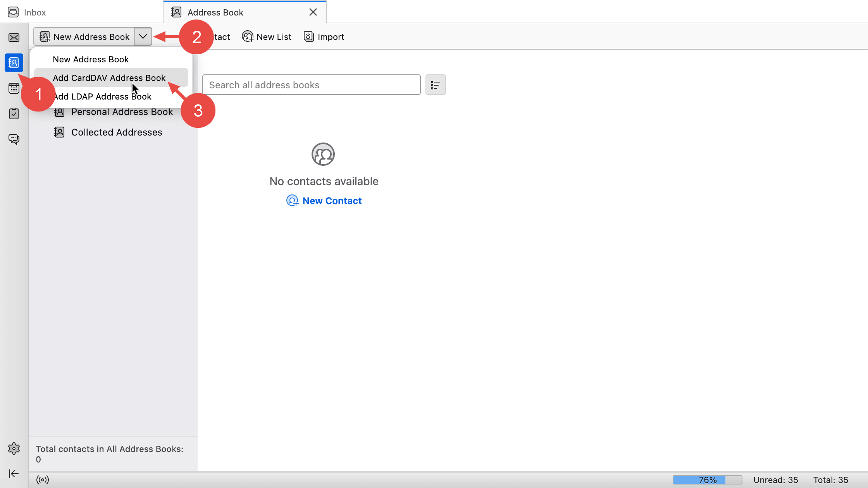
Task: Open list display options button
Action: (x=436, y=85)
